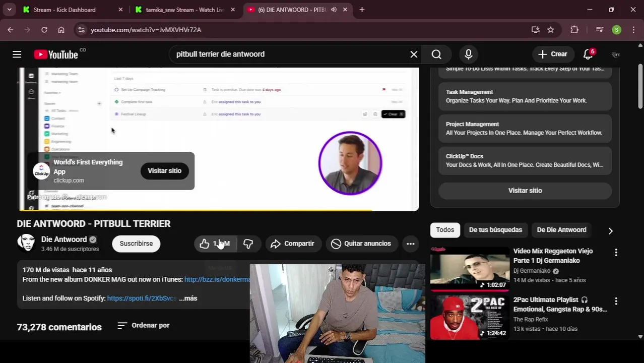
Task: Click Visitar sitio in the sidebar ad panel
Action: click(x=525, y=191)
